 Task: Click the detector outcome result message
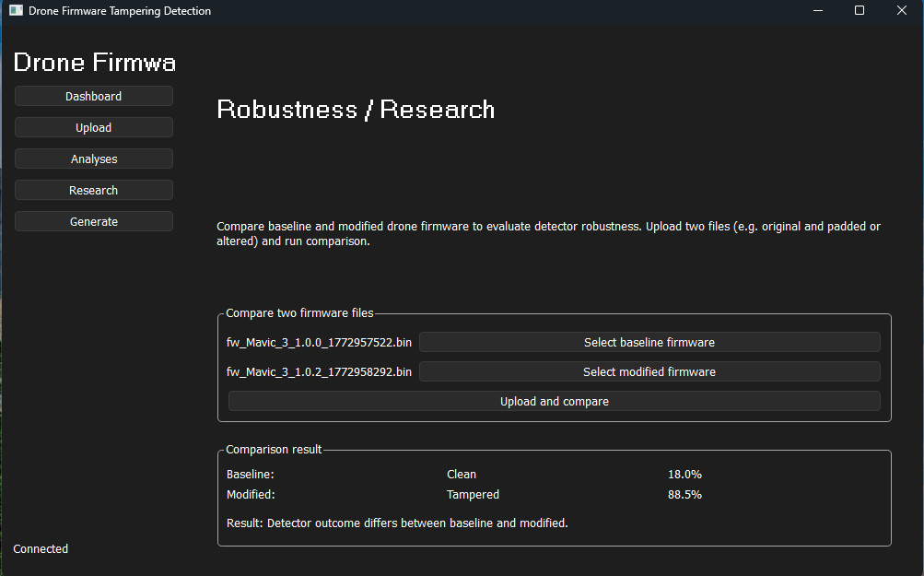coord(395,523)
